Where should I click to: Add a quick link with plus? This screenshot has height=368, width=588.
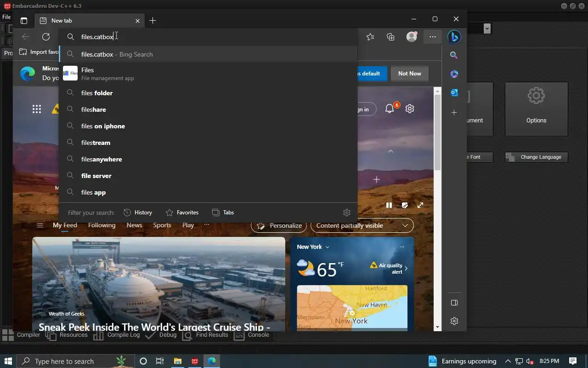[x=376, y=179]
